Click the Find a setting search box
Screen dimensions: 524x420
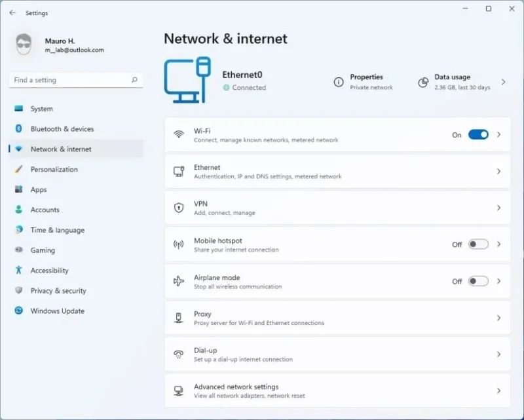(76, 80)
